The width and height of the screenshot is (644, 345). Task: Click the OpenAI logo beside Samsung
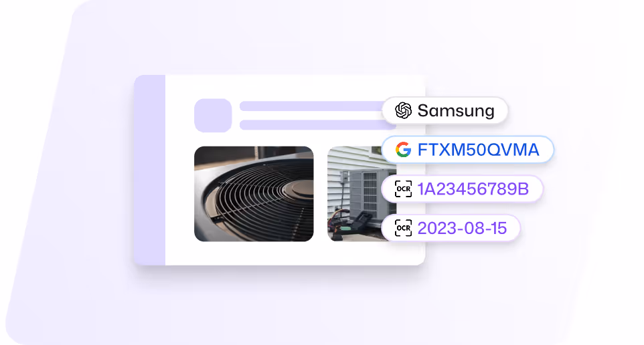[403, 110]
